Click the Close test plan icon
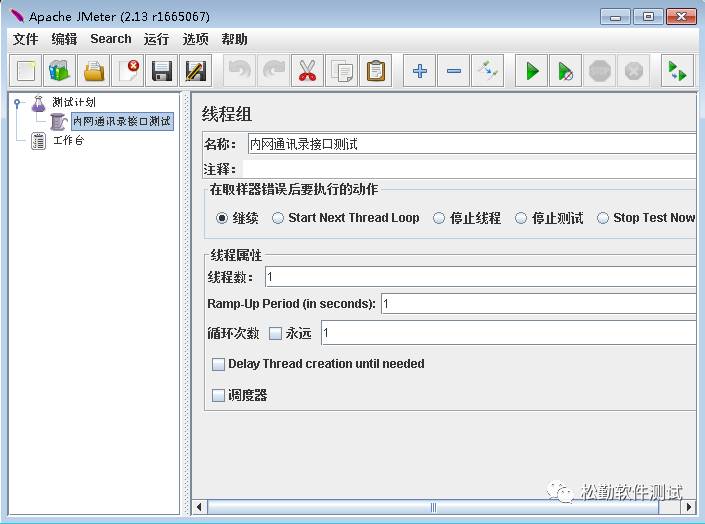 [x=128, y=71]
